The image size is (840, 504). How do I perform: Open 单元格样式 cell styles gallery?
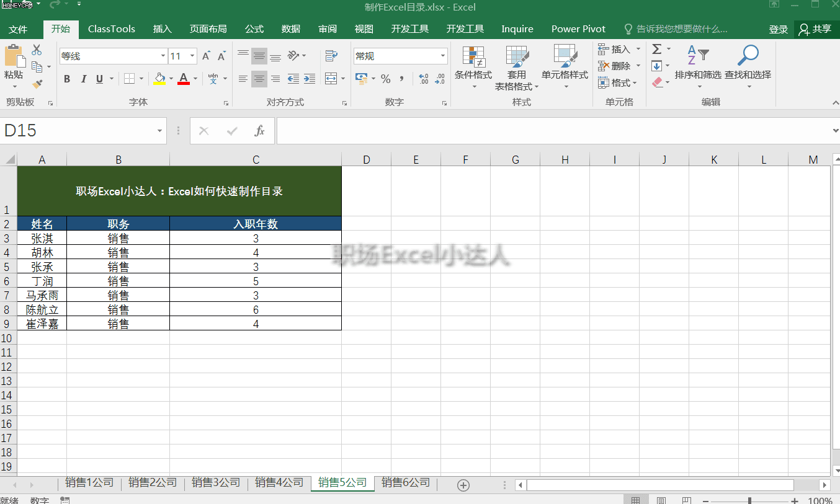coord(565,67)
